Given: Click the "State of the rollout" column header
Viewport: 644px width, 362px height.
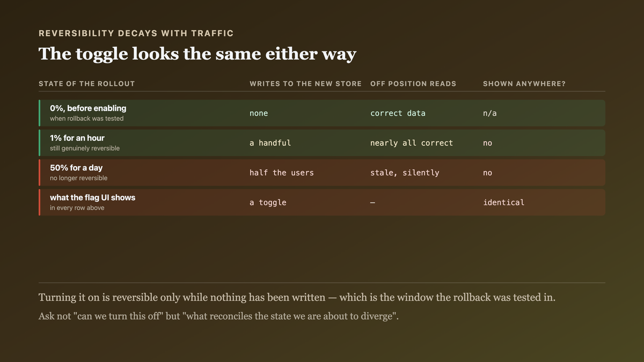Looking at the screenshot, I should [x=87, y=84].
